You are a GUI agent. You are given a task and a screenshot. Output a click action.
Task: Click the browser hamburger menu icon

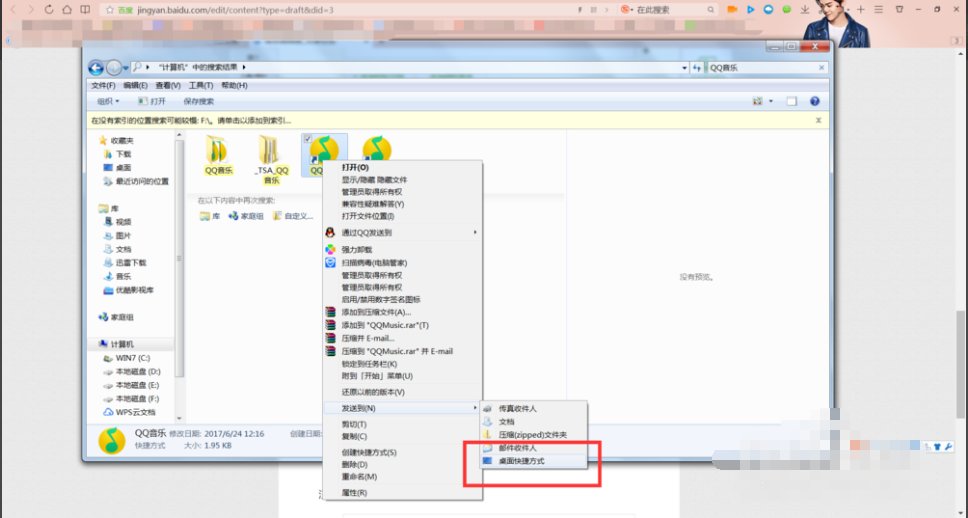(x=878, y=10)
